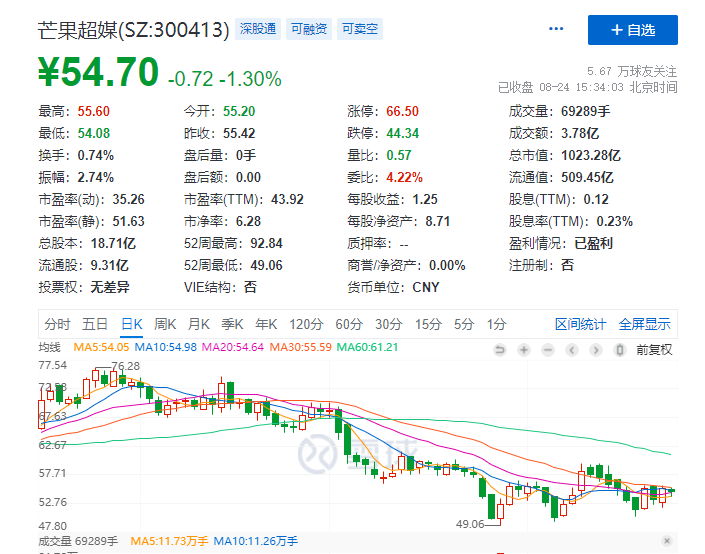Image resolution: width=705 pixels, height=554 pixels.
Task: Click the 万球友关注 followers count
Action: pos(632,71)
